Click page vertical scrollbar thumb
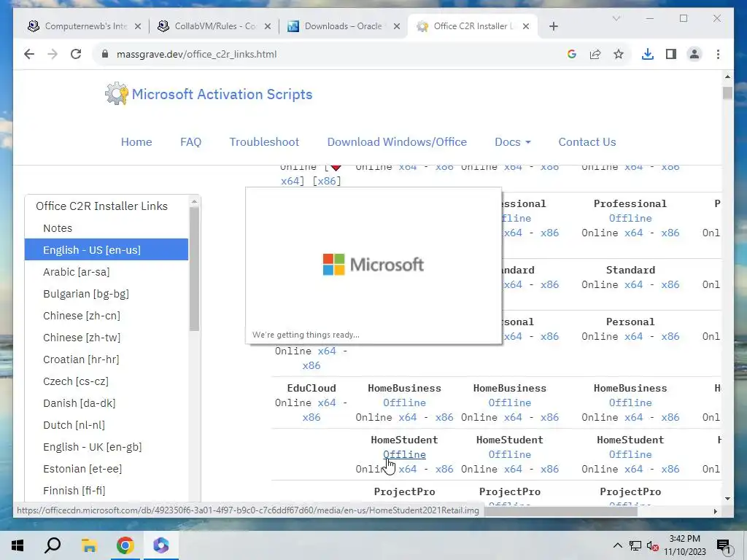 [x=727, y=93]
